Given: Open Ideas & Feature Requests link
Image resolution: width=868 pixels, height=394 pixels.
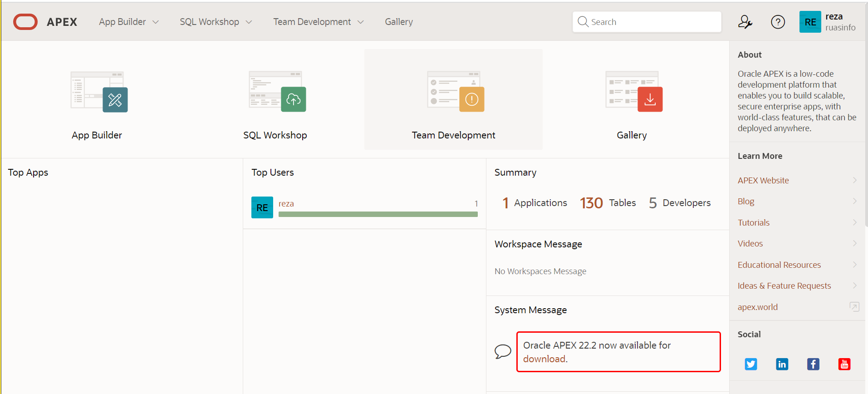Looking at the screenshot, I should [x=784, y=286].
